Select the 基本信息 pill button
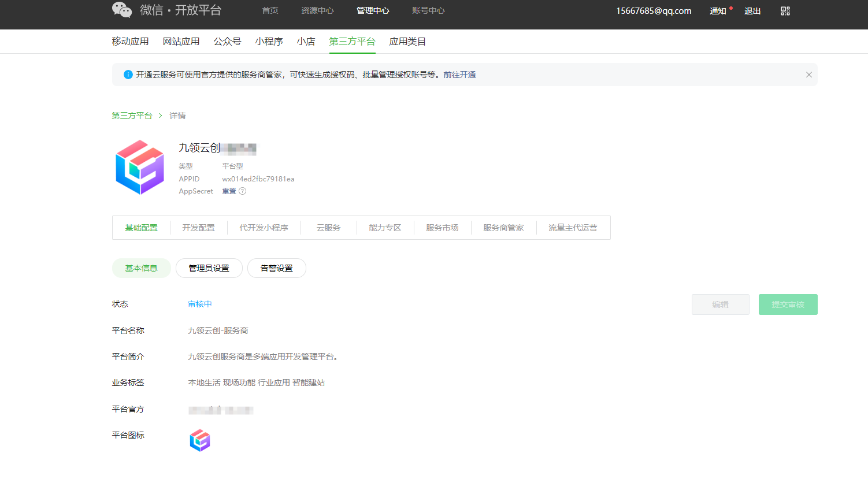The width and height of the screenshot is (868, 494). click(x=142, y=268)
